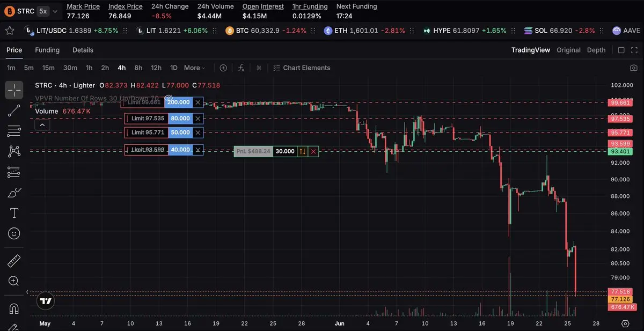This screenshot has height=331, width=644.
Task: Select the trend line drawing tool
Action: 14,111
